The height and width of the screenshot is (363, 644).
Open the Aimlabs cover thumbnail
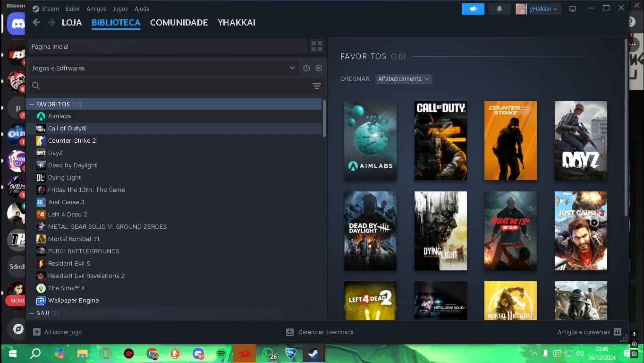point(370,140)
